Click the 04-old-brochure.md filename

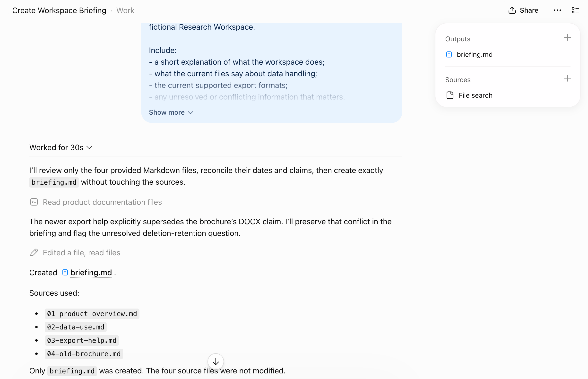click(x=84, y=354)
